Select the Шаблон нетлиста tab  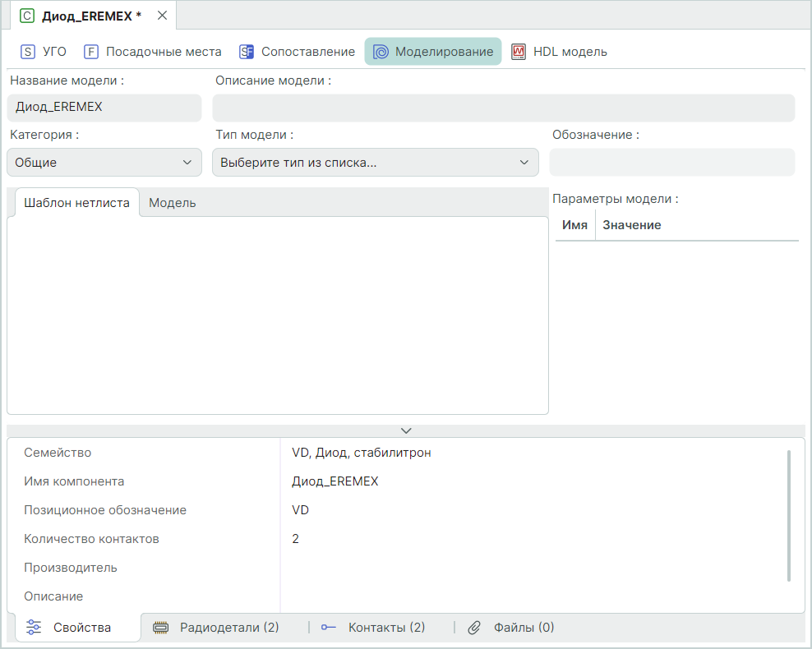pos(76,203)
